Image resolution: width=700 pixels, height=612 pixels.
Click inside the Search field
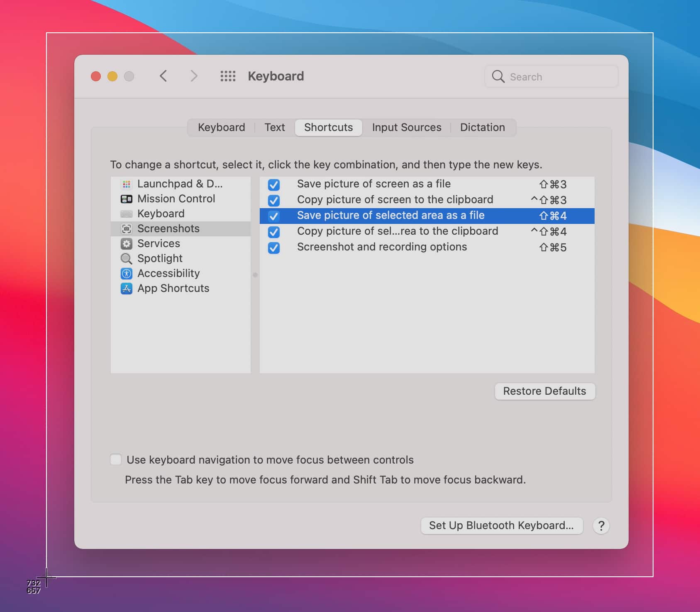point(552,76)
